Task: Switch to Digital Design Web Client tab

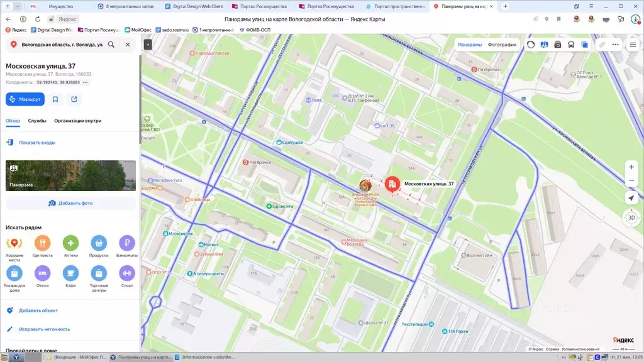Action: (x=194, y=6)
